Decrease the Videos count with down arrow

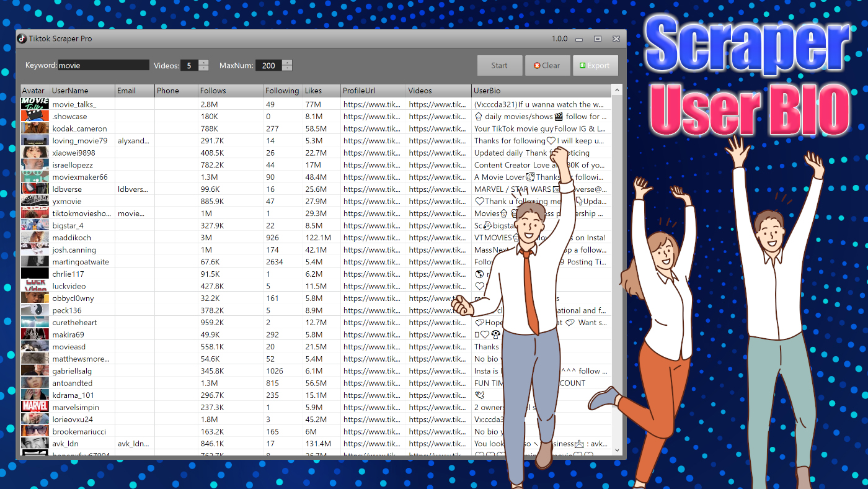pos(203,68)
